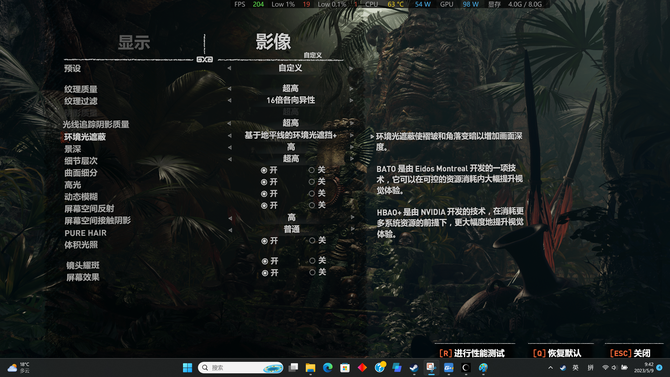This screenshot has width=670, height=377.
Task: Close the menu with [ESC] 关闭
Action: click(x=630, y=353)
